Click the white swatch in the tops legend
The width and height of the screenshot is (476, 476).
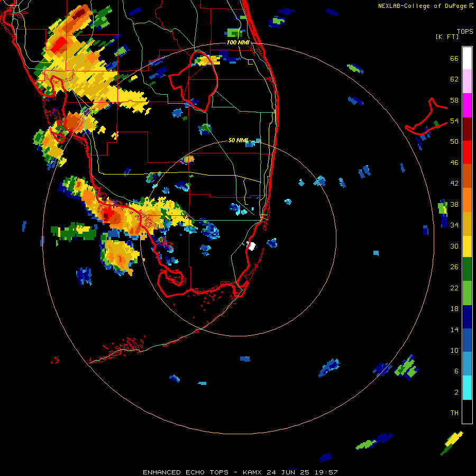coord(467,58)
